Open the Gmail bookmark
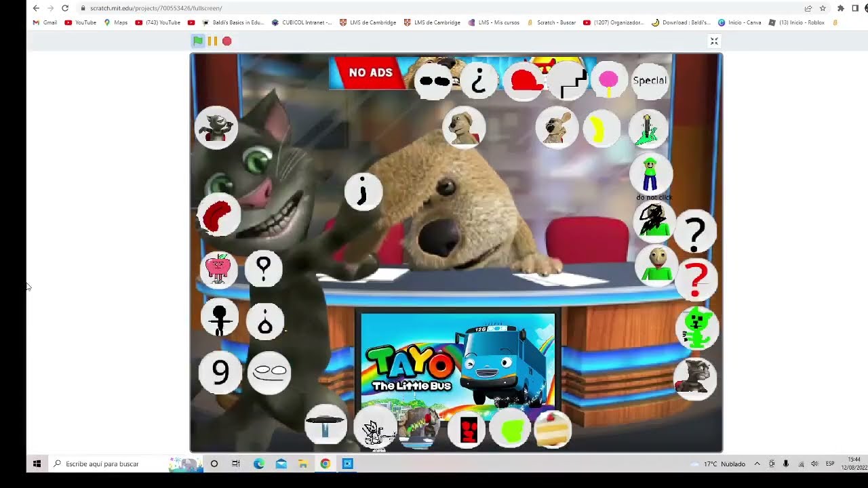This screenshot has width=868, height=488. (45, 22)
